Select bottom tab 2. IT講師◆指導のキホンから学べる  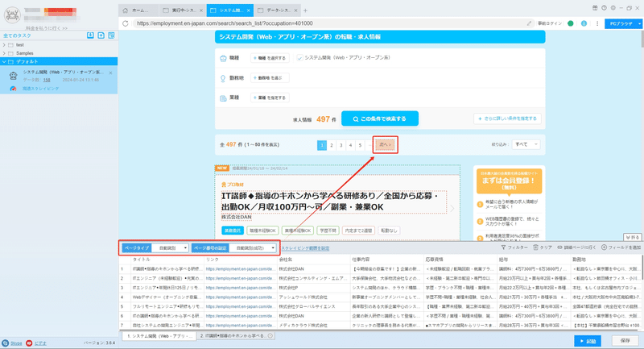coord(236,336)
